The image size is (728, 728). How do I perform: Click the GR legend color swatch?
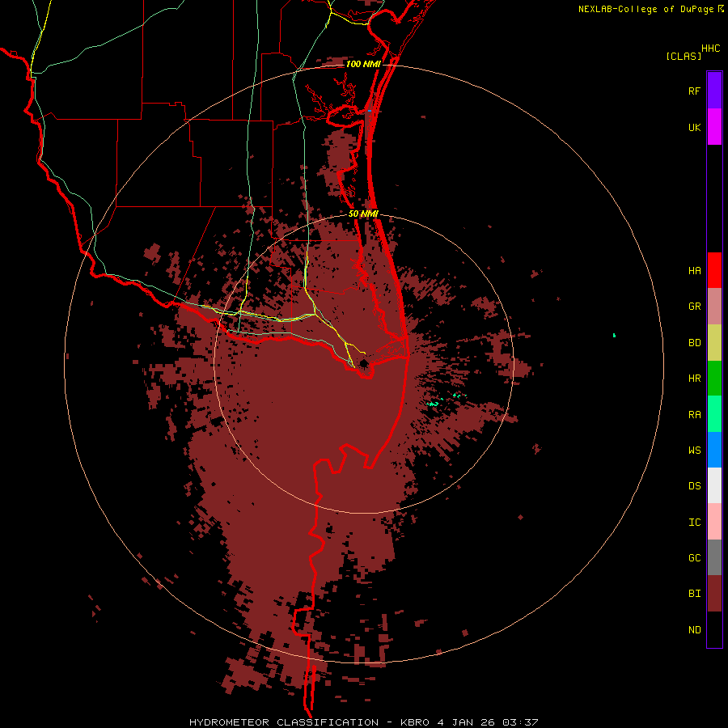[x=714, y=306]
